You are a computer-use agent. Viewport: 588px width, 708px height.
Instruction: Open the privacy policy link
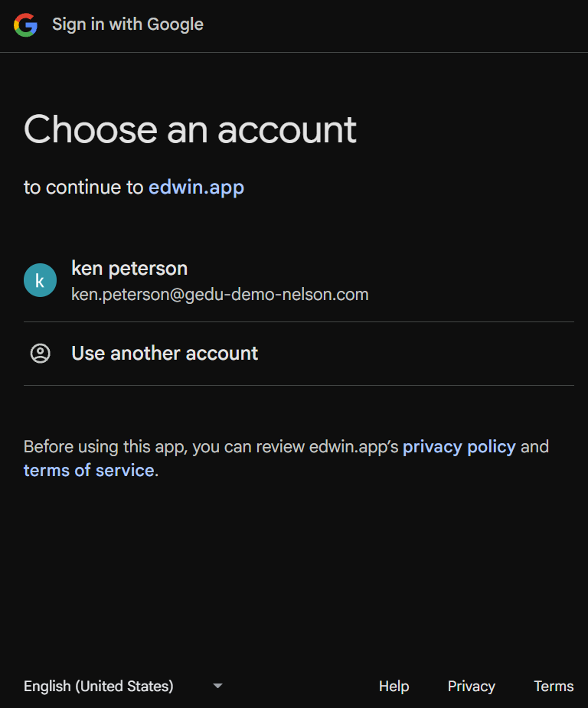click(x=459, y=446)
